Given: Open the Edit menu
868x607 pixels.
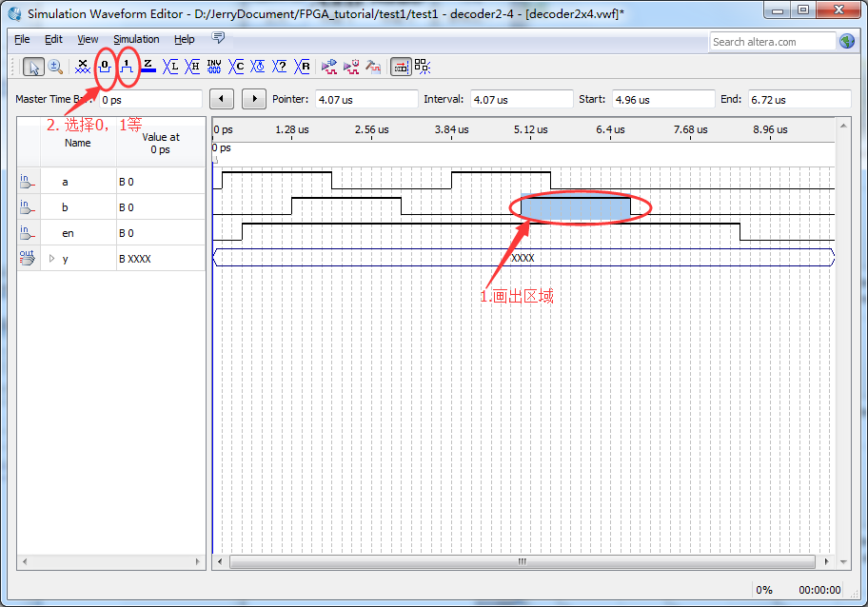Looking at the screenshot, I should (52, 39).
